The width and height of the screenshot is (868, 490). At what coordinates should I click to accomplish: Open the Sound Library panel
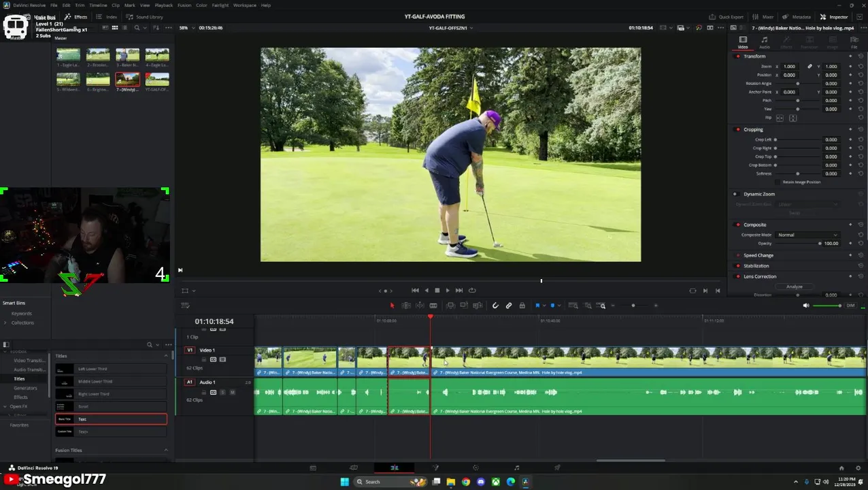coord(145,17)
